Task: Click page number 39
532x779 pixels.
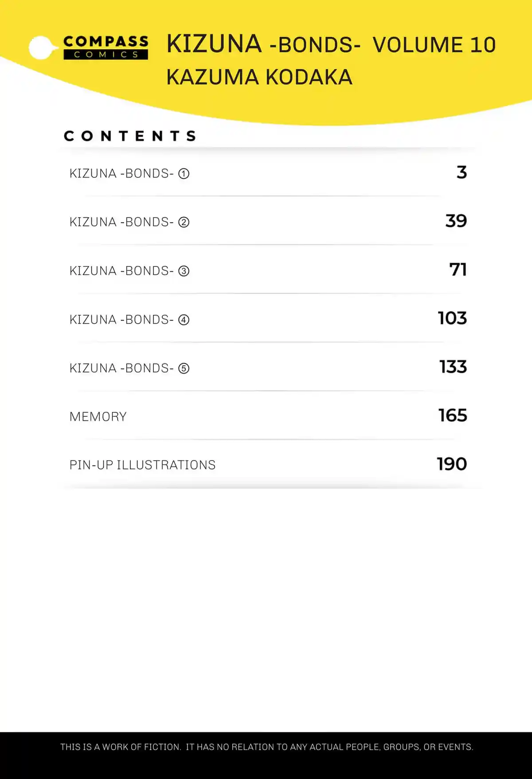Action: (x=456, y=221)
